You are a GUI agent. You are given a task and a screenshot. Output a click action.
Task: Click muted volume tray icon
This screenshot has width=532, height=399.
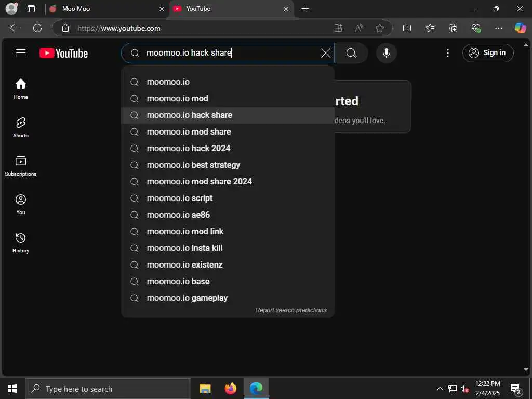465,389
